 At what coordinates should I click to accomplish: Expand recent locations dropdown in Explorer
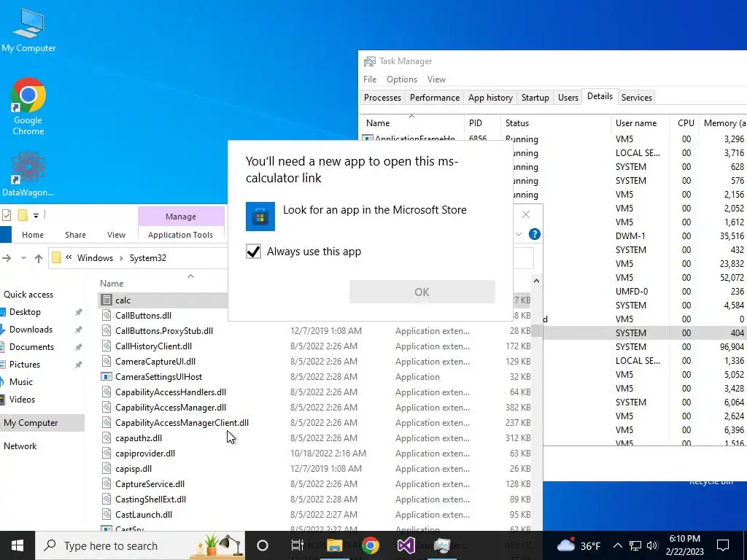pos(23,258)
